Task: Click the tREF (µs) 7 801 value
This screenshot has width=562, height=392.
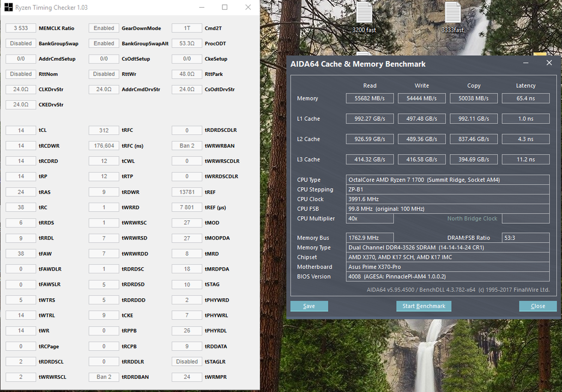Action: click(x=187, y=207)
